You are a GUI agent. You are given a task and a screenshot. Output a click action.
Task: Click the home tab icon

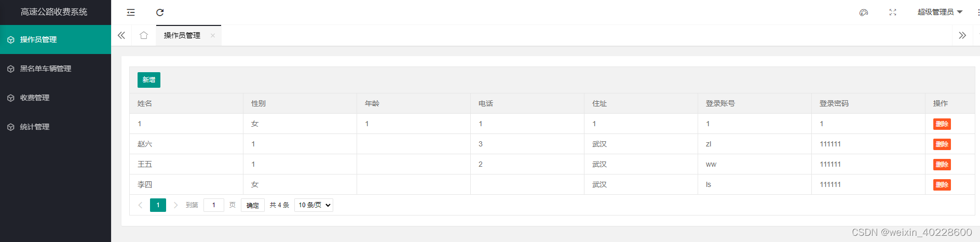pos(144,35)
